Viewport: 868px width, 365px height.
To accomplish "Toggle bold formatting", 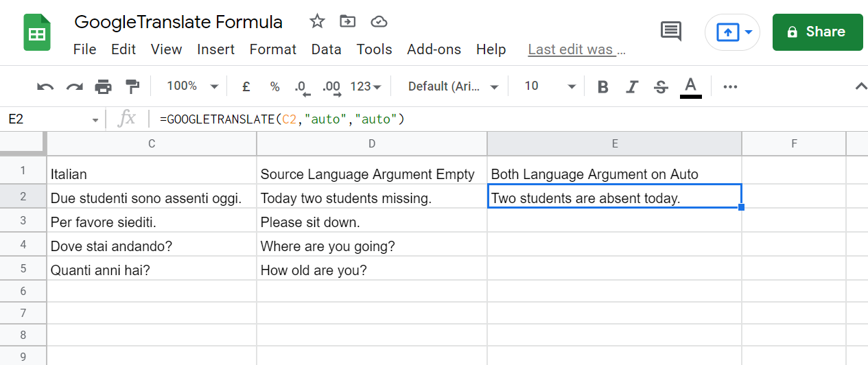I will [603, 86].
